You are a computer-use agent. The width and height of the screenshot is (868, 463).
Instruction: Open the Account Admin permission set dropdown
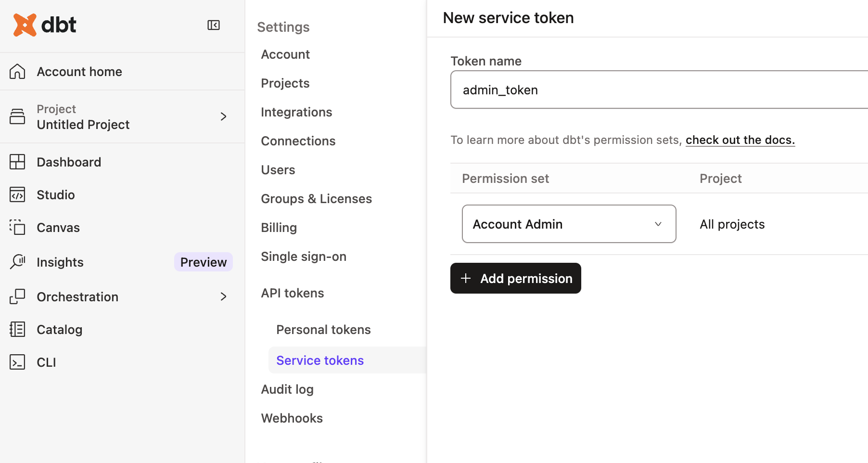point(569,224)
